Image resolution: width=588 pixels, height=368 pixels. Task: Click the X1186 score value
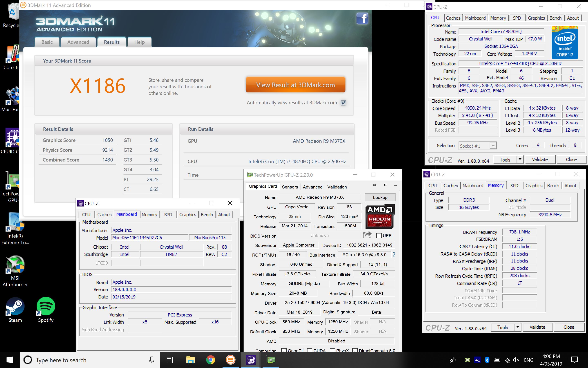point(98,86)
